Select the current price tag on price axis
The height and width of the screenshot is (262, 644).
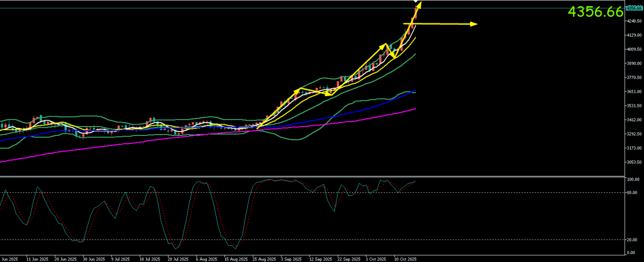pos(634,8)
